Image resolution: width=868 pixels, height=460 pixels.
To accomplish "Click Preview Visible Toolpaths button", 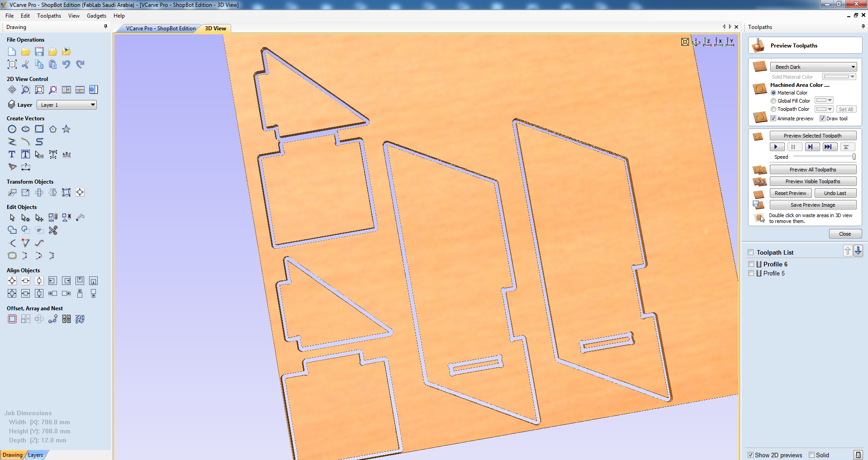I will (813, 181).
